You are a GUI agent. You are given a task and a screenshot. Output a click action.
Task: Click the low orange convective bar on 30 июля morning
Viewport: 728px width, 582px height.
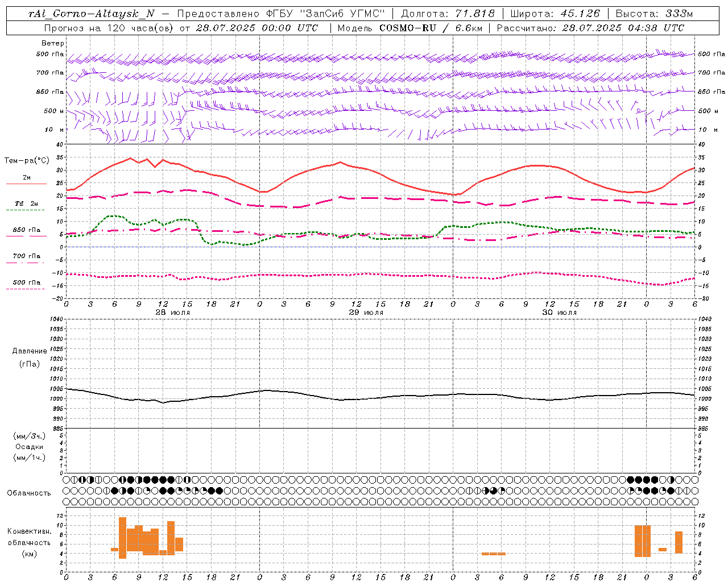click(x=494, y=554)
